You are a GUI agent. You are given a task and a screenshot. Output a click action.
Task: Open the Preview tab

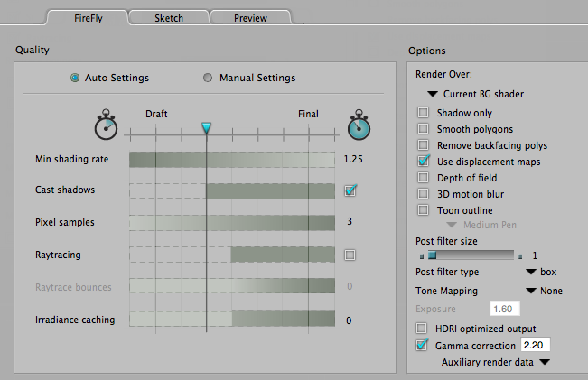click(x=250, y=18)
